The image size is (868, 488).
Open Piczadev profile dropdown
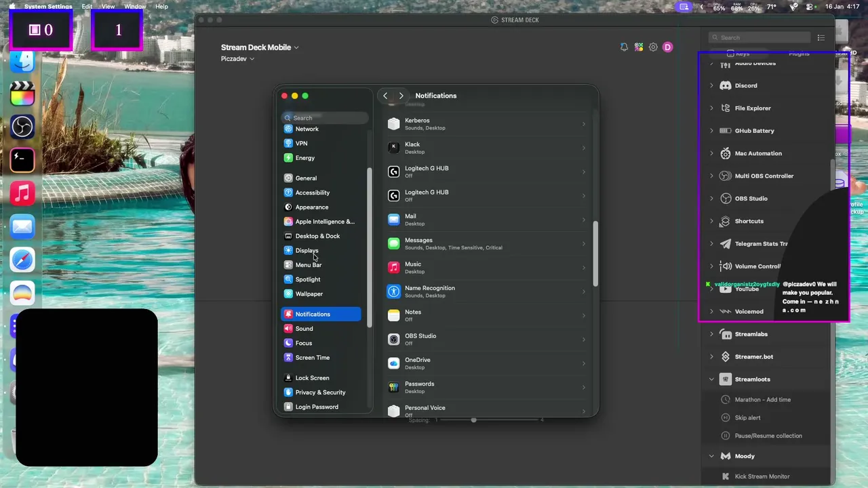pos(237,59)
